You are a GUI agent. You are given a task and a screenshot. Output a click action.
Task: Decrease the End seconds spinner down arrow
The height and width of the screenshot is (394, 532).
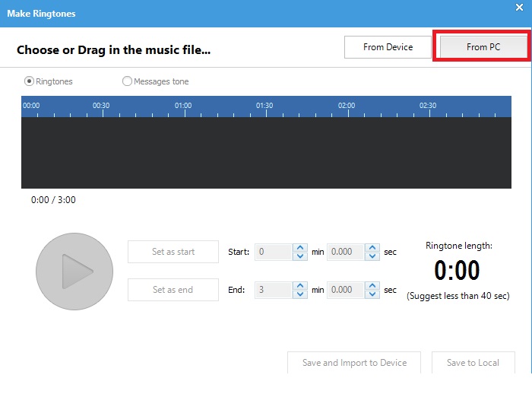(x=372, y=294)
